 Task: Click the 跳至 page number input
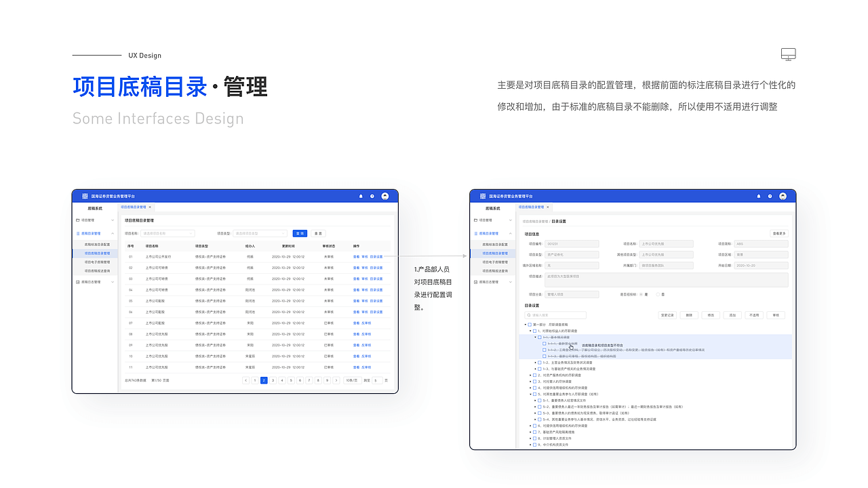pyautogui.click(x=377, y=380)
